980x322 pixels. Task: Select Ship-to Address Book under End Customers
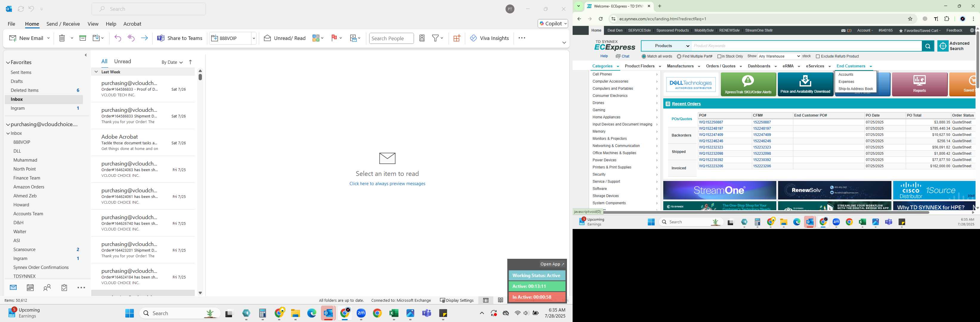click(855, 89)
